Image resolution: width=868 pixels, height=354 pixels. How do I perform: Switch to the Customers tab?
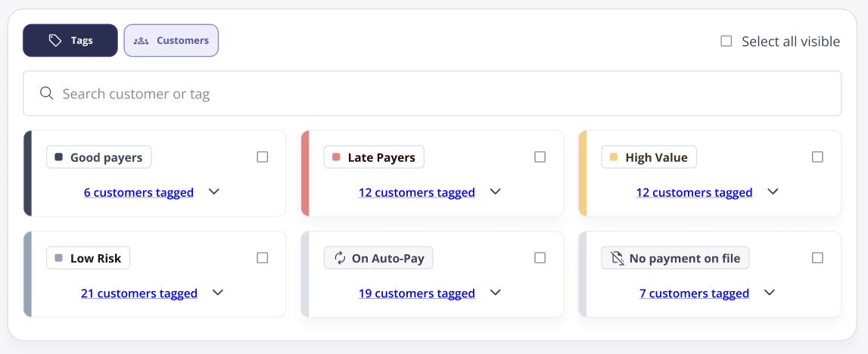171,40
